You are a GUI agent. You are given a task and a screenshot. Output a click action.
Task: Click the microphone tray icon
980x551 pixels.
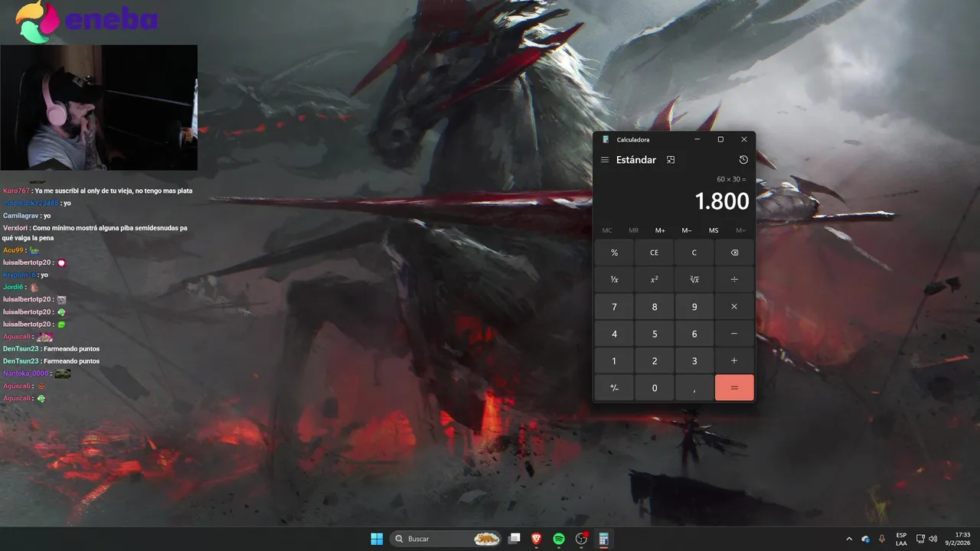pos(882,539)
